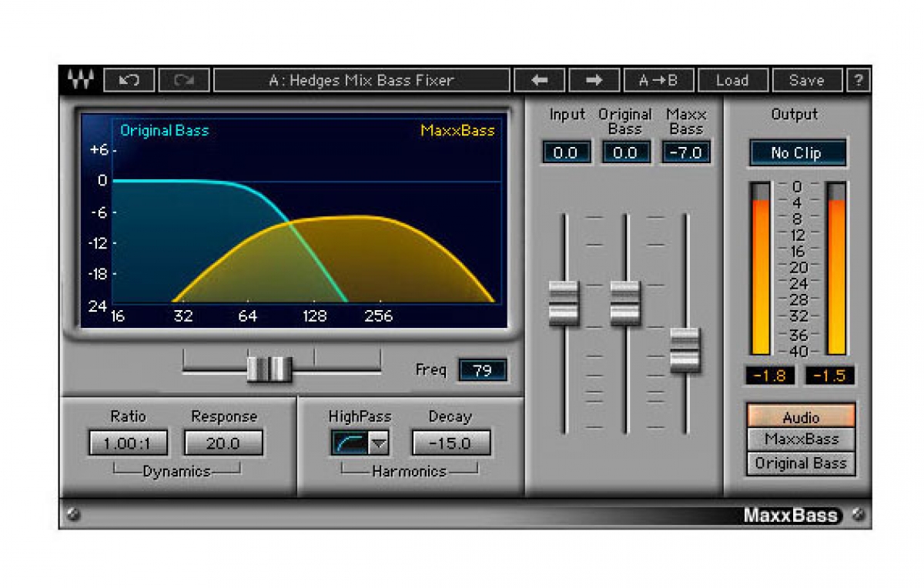Screen dimensions: 924x588
Task: Click the Input fader handle
Action: (564, 303)
